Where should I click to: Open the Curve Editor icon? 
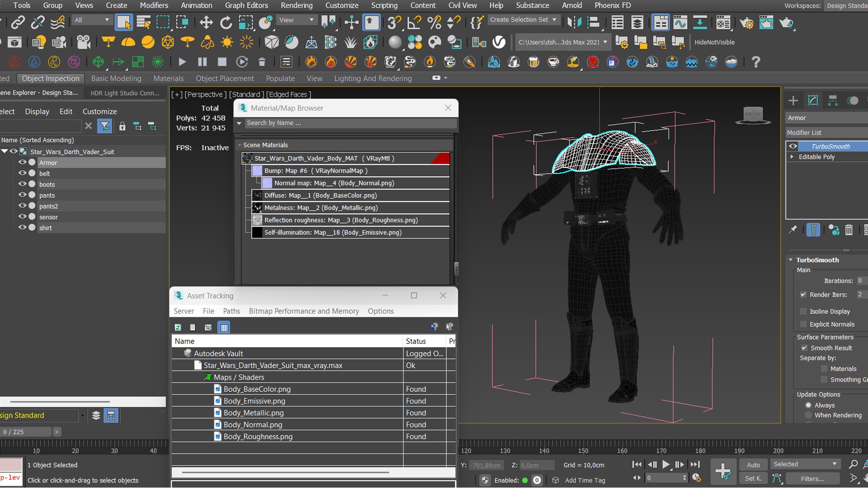coord(680,22)
